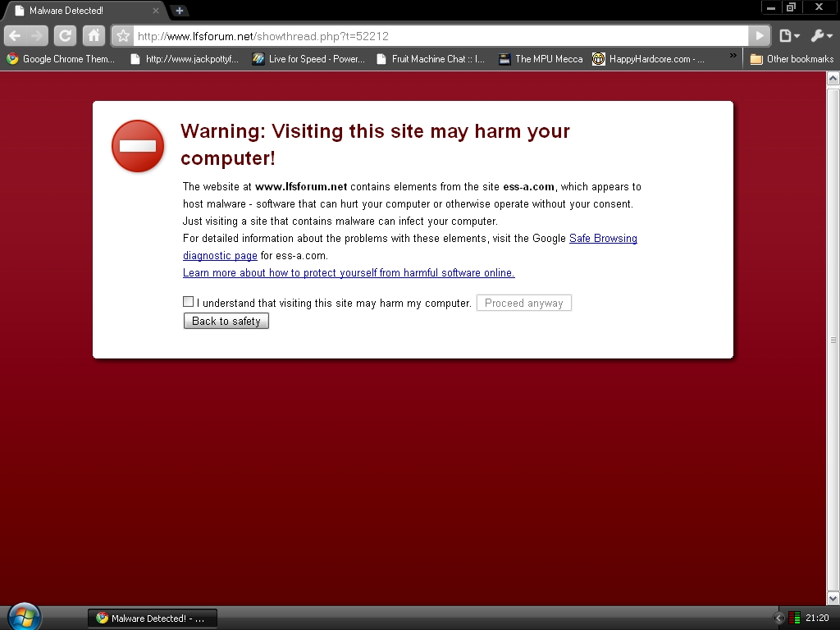The width and height of the screenshot is (840, 630).
Task: Tick the 'I understand' risk checkbox
Action: 188,302
